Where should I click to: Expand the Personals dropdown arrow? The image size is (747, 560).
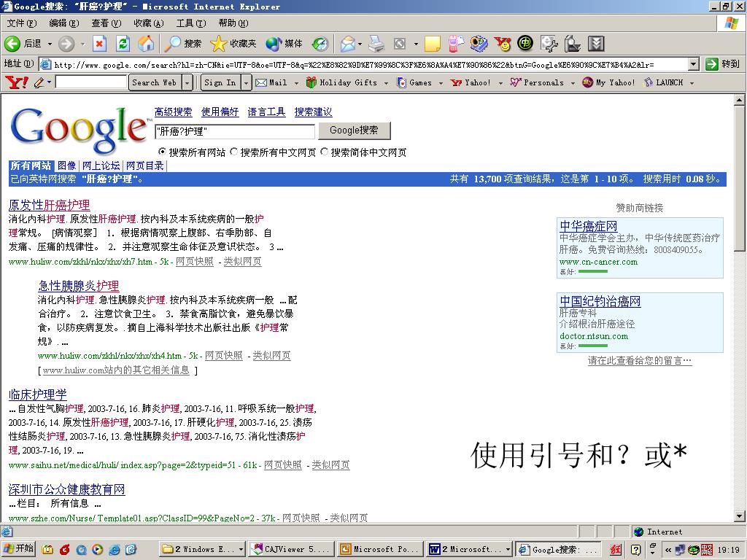coord(573,83)
